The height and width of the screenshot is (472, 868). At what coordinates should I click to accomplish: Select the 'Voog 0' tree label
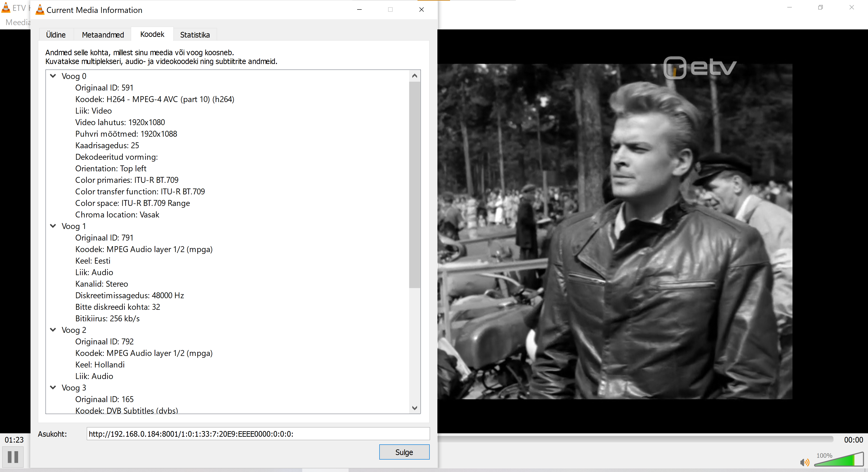pyautogui.click(x=74, y=76)
